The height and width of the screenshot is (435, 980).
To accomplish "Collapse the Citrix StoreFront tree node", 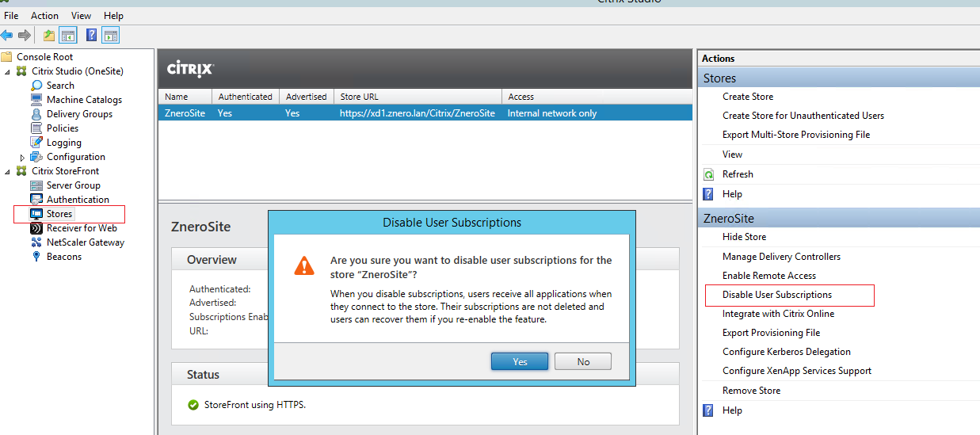I will click(x=8, y=172).
